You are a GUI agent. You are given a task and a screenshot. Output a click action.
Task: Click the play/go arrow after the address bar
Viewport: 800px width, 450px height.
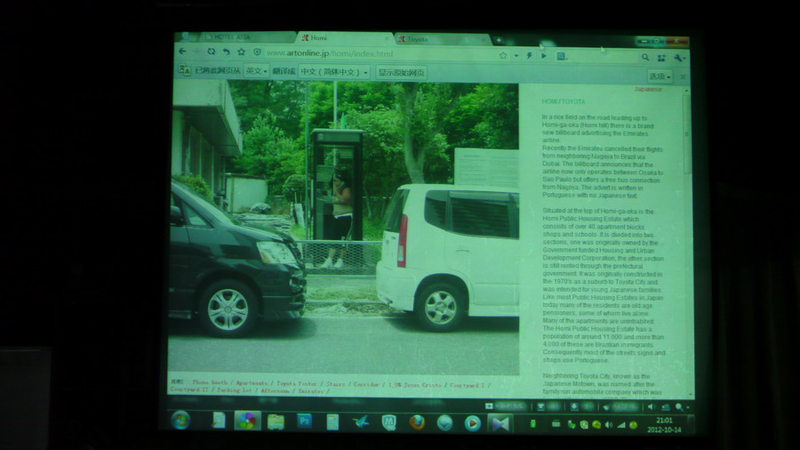point(544,56)
